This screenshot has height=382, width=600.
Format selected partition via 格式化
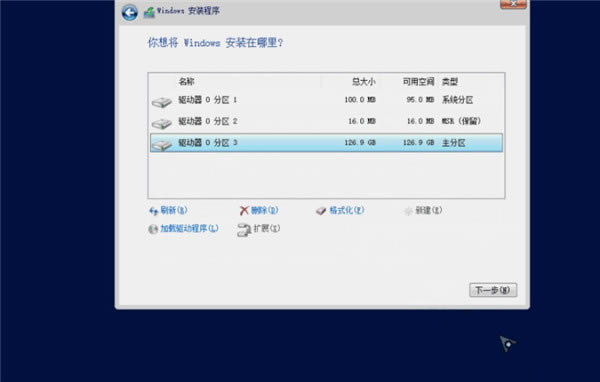point(347,210)
